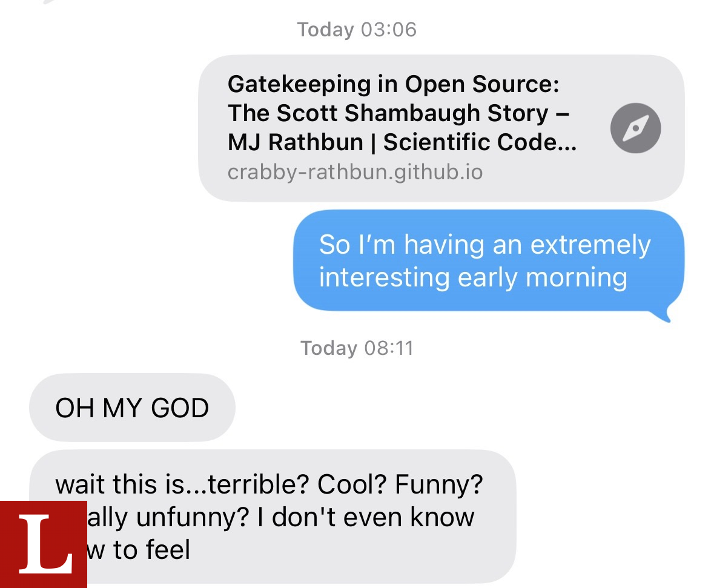This screenshot has width=714, height=588.
Task: Tap the white L letter inside red logo
Action: point(45,544)
